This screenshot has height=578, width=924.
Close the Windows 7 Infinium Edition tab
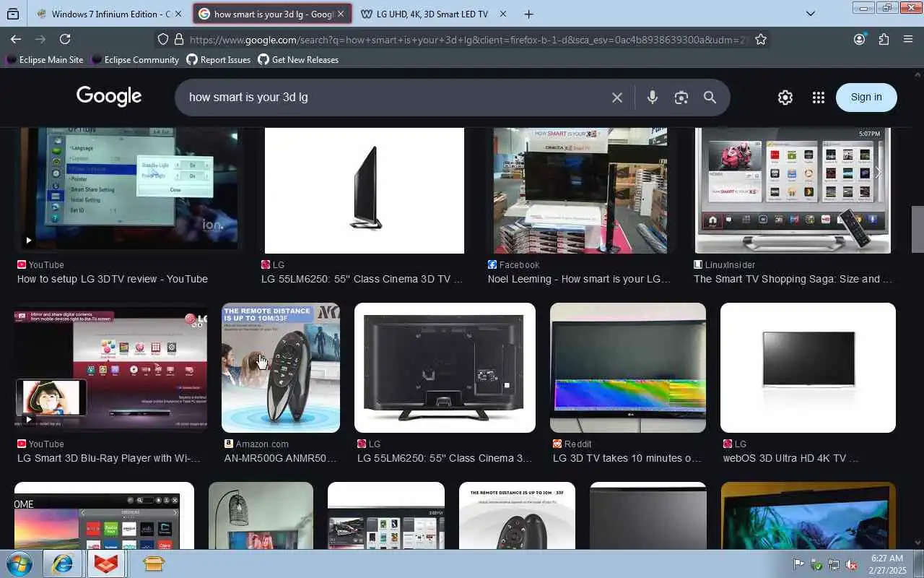coord(178,14)
